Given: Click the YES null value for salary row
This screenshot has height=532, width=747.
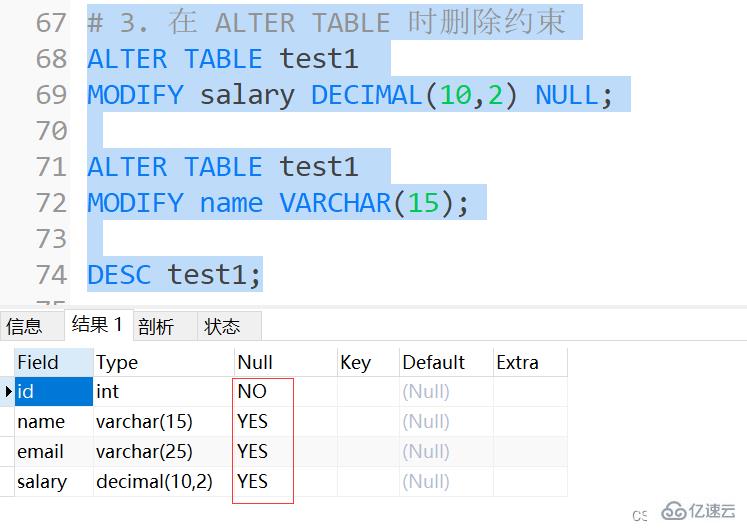Looking at the screenshot, I should pos(252,482).
